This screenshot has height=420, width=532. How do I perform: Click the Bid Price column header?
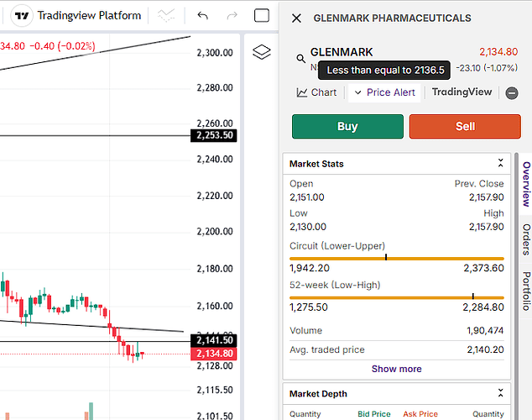point(374,414)
